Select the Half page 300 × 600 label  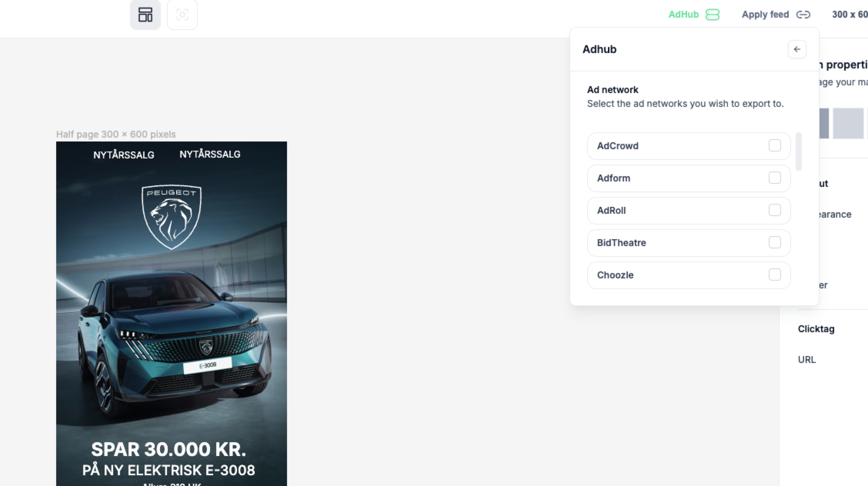coord(116,134)
